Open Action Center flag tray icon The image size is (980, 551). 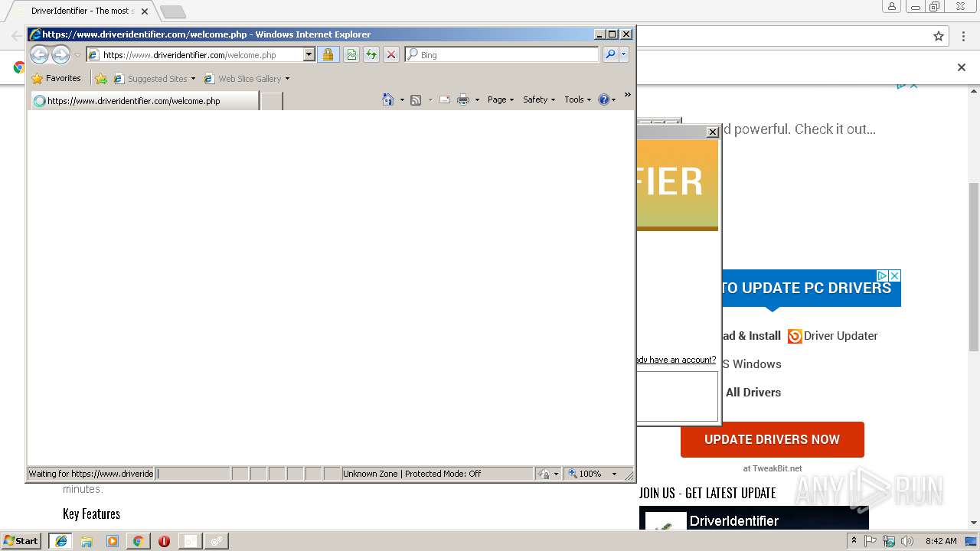click(x=871, y=541)
